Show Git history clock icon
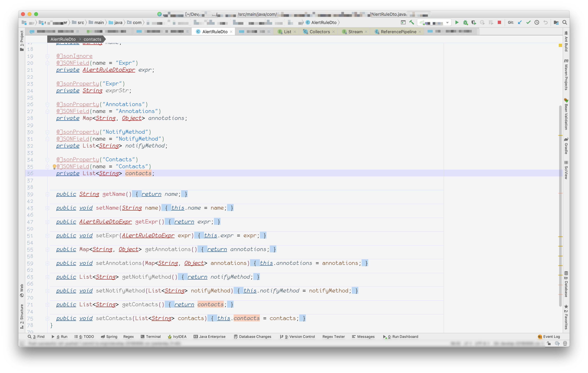 point(537,23)
